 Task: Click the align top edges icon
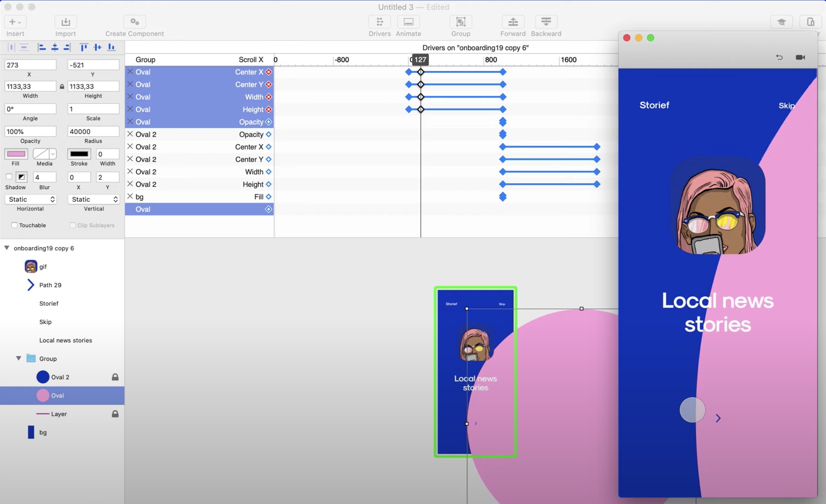tap(84, 47)
